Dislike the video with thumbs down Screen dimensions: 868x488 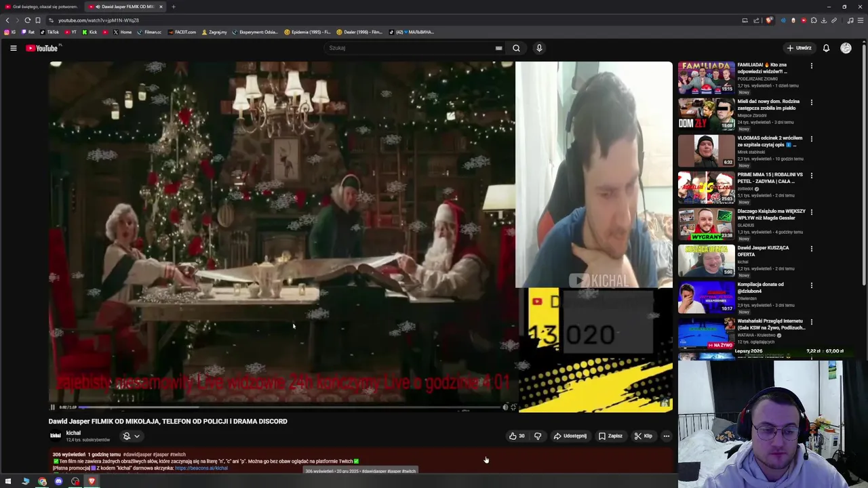[538, 436]
